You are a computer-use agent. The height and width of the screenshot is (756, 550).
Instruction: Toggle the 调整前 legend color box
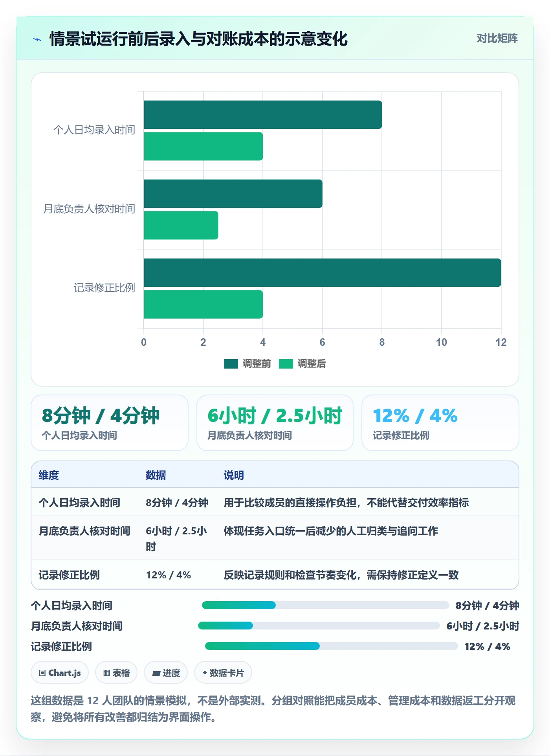coord(231,364)
